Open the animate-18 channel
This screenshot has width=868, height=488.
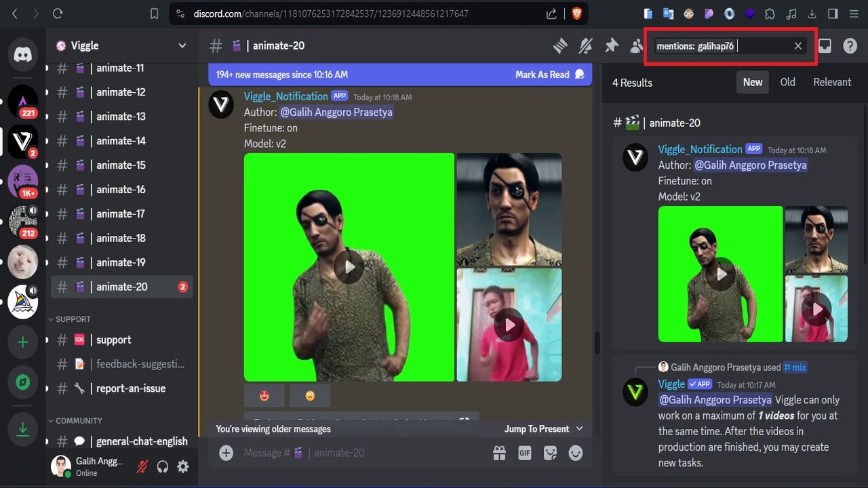click(121, 239)
